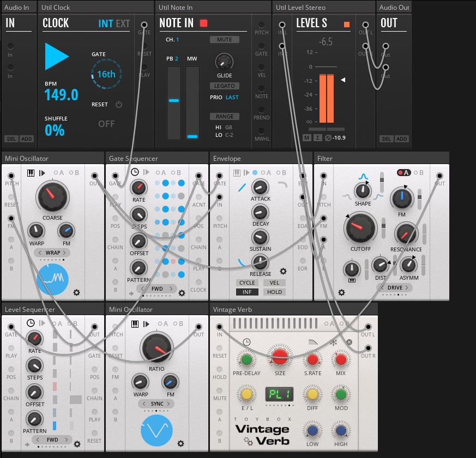
Task: Select the Util Level Stereo block header
Action: coord(324,7)
